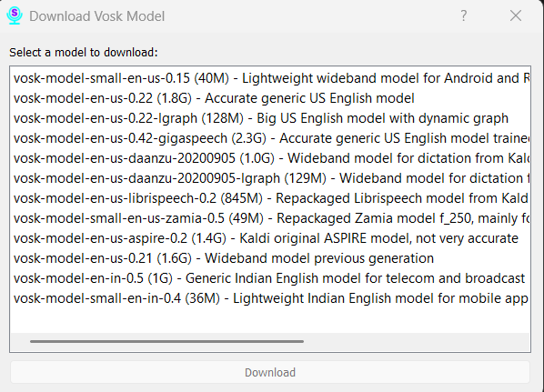Close the Download Vosk Model dialog

[x=516, y=15]
